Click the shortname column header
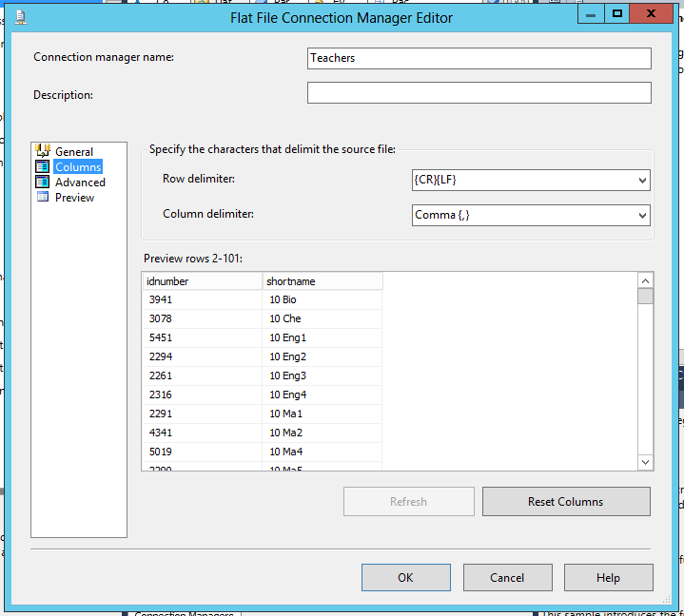The width and height of the screenshot is (684, 616). point(322,281)
